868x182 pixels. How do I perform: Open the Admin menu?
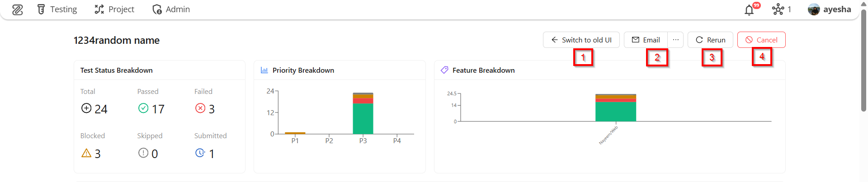(171, 9)
